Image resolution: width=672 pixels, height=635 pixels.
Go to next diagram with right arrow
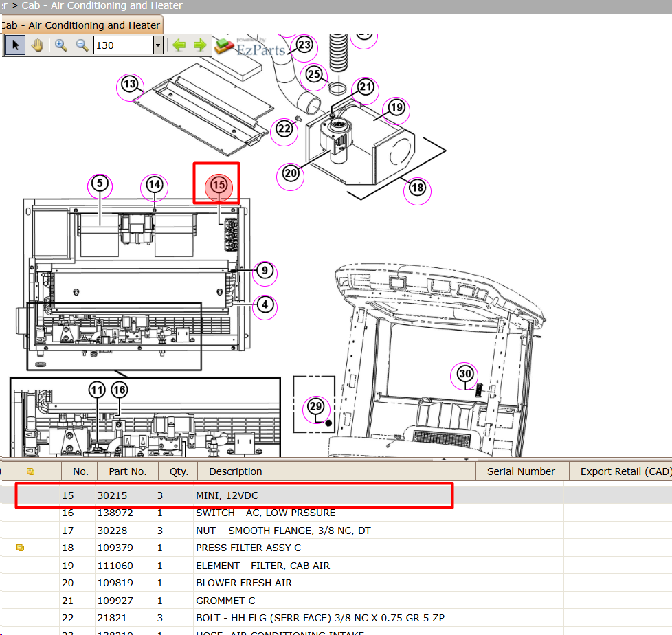tap(200, 45)
